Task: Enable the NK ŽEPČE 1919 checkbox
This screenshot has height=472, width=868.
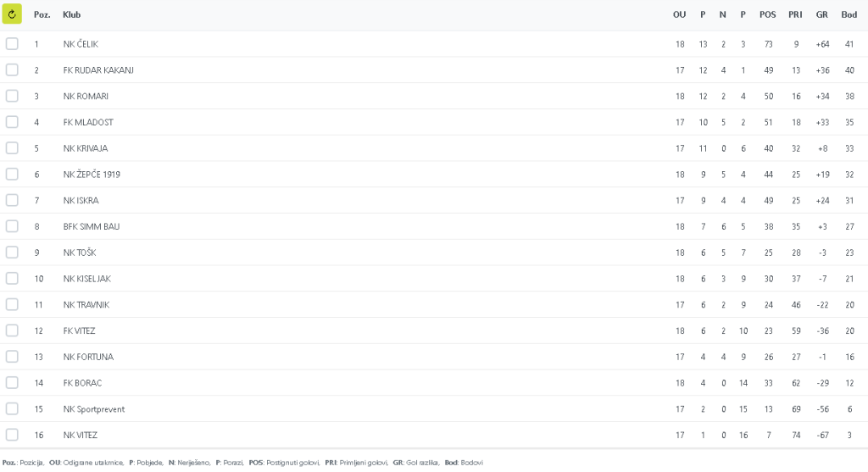Action: 12,175
